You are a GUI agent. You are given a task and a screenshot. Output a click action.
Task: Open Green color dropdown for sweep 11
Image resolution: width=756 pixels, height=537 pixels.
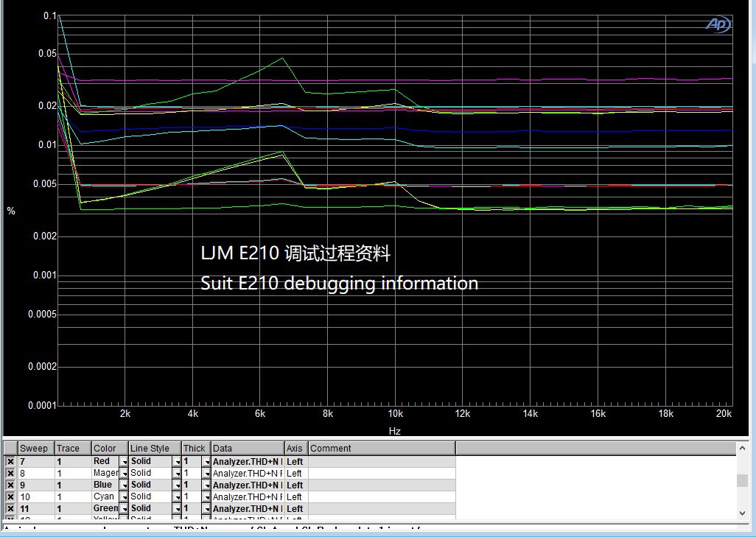tap(124, 508)
